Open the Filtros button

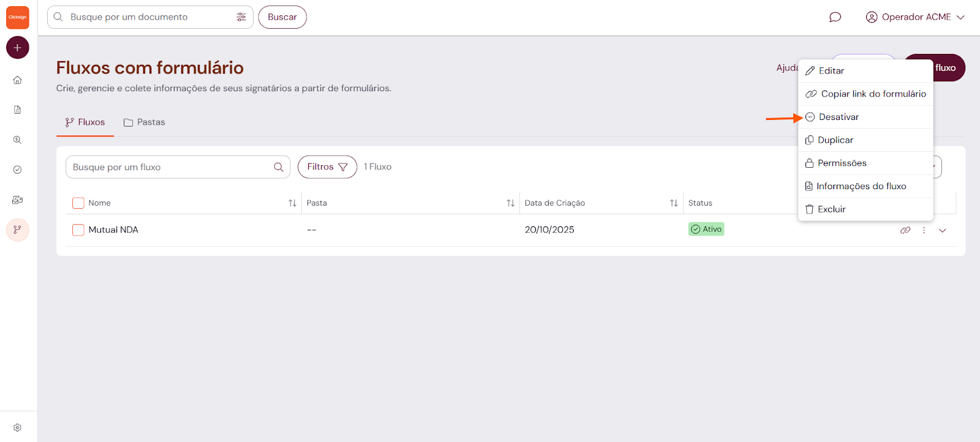coord(327,167)
